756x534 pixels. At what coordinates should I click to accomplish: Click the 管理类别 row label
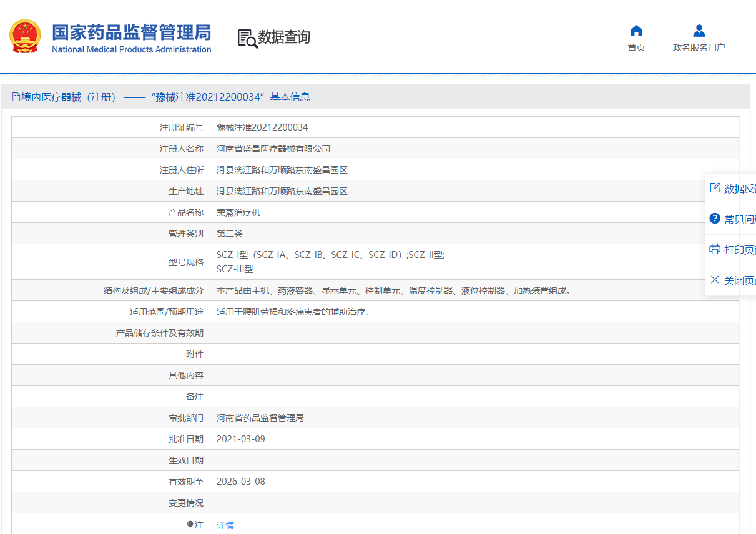click(186, 234)
